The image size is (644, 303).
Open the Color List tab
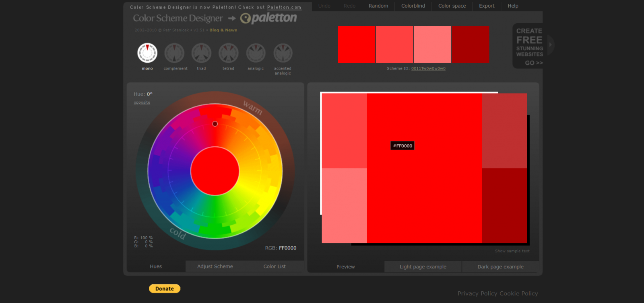275,266
